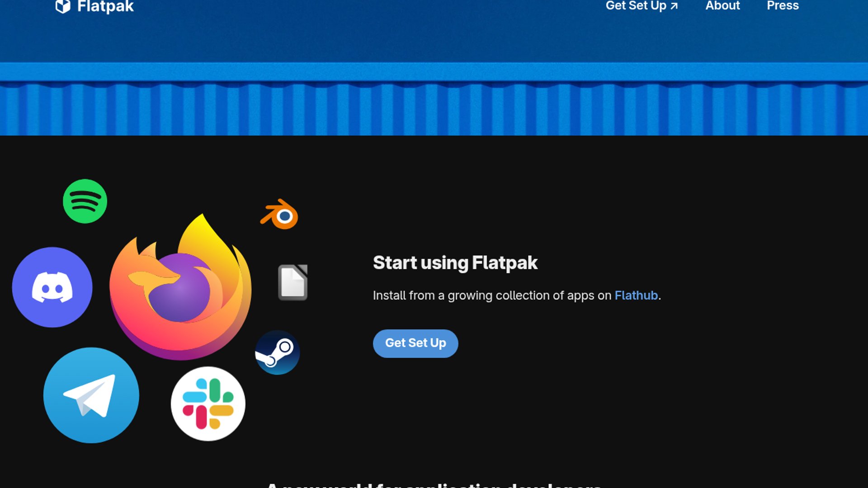The width and height of the screenshot is (868, 488).
Task: Follow the Flathub link
Action: (636, 296)
